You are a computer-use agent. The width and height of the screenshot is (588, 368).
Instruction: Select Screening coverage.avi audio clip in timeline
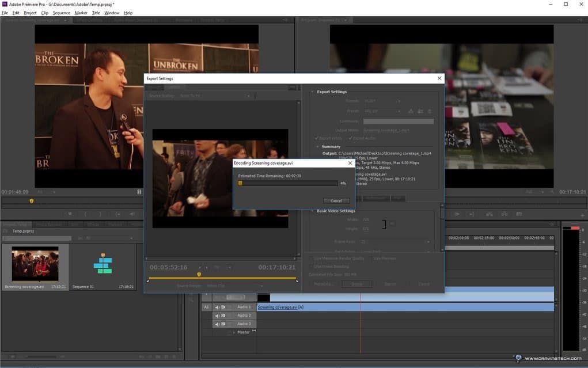click(x=405, y=307)
